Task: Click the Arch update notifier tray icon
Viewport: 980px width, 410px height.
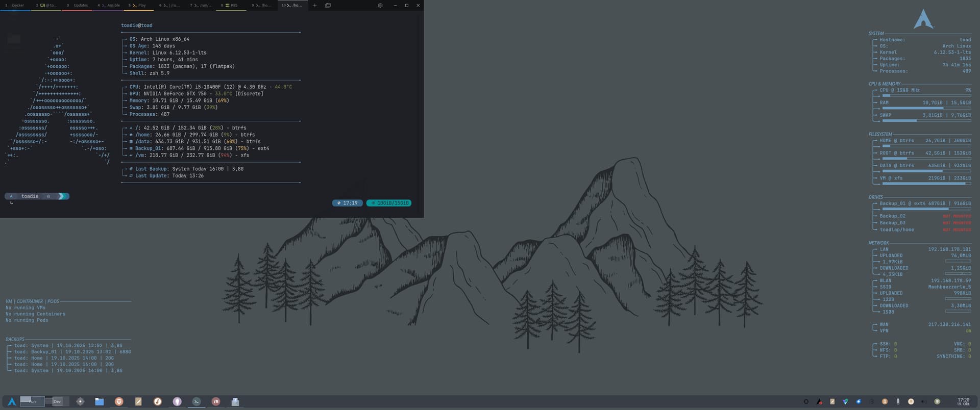Action: pos(819,402)
